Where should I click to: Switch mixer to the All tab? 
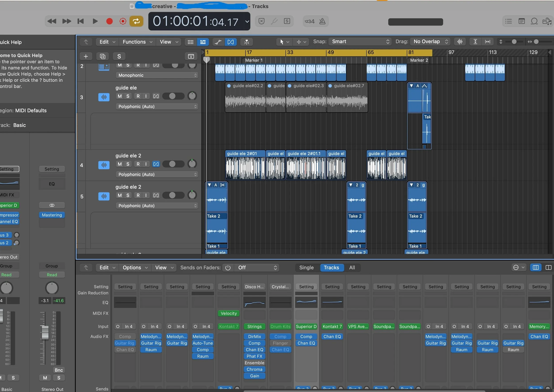(352, 267)
